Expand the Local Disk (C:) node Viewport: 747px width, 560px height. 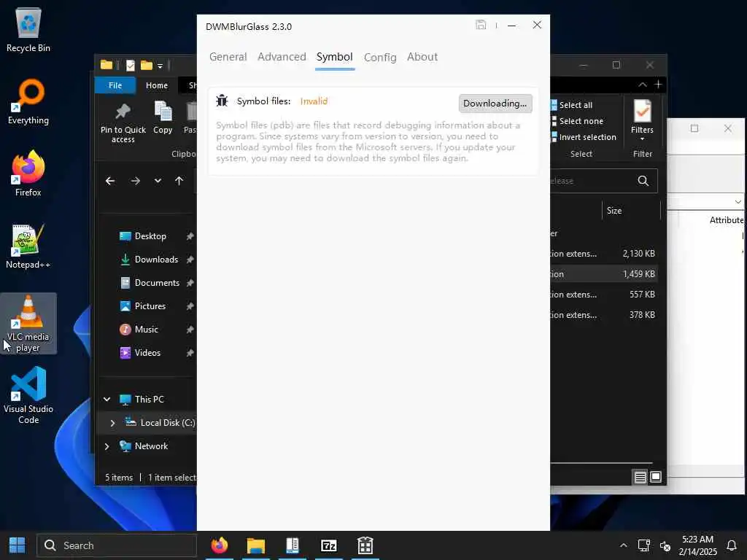[x=112, y=423]
